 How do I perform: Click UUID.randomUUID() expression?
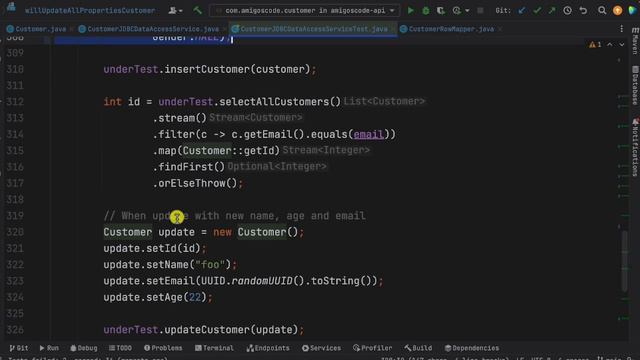(x=253, y=281)
